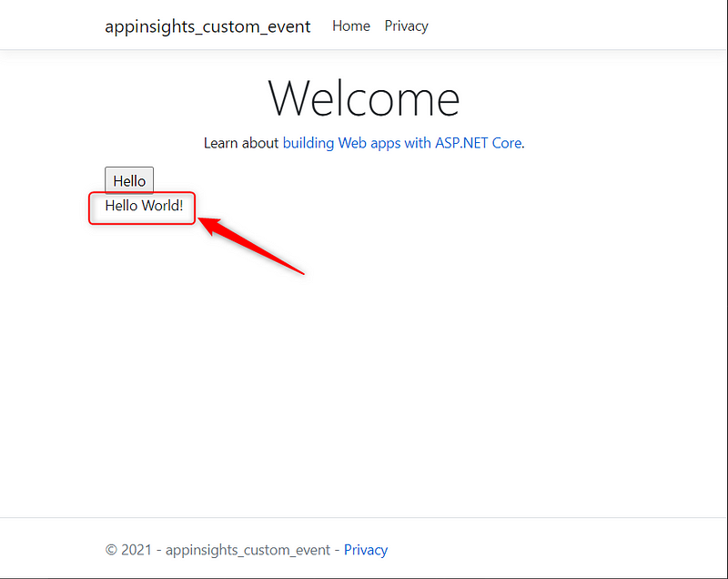Viewport: 728px width, 579px height.
Task: Click the red arrow's pointed arrowhead
Action: click(x=206, y=223)
